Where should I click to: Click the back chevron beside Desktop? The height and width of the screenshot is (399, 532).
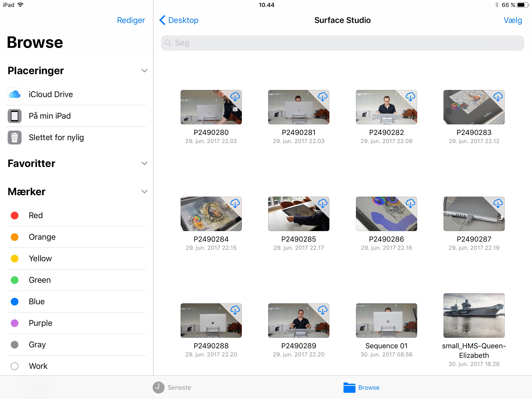pos(163,20)
